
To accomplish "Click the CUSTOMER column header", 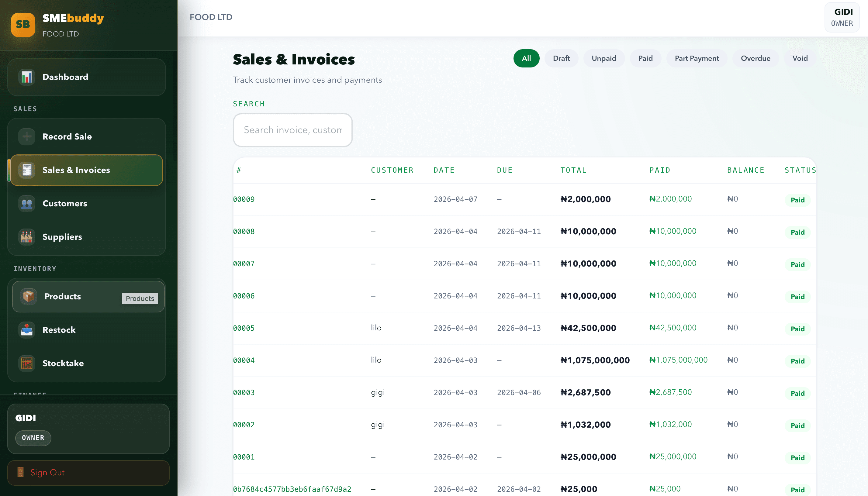I will 392,170.
